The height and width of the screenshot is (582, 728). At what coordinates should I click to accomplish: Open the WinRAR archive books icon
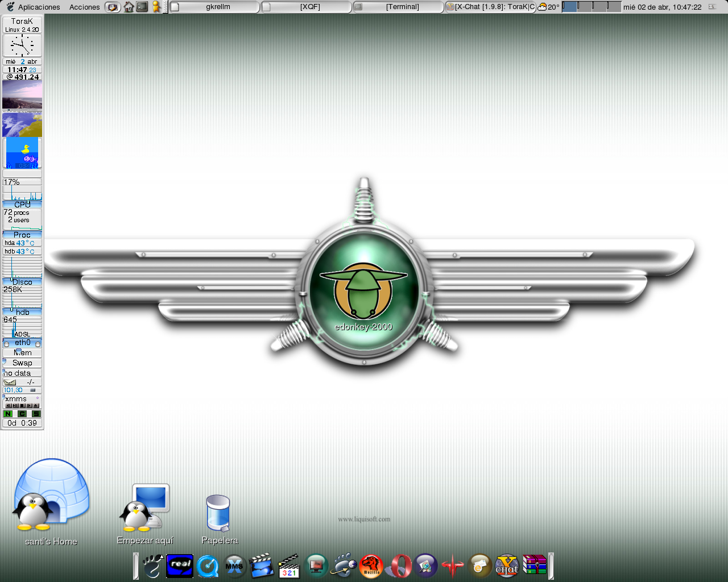point(534,565)
